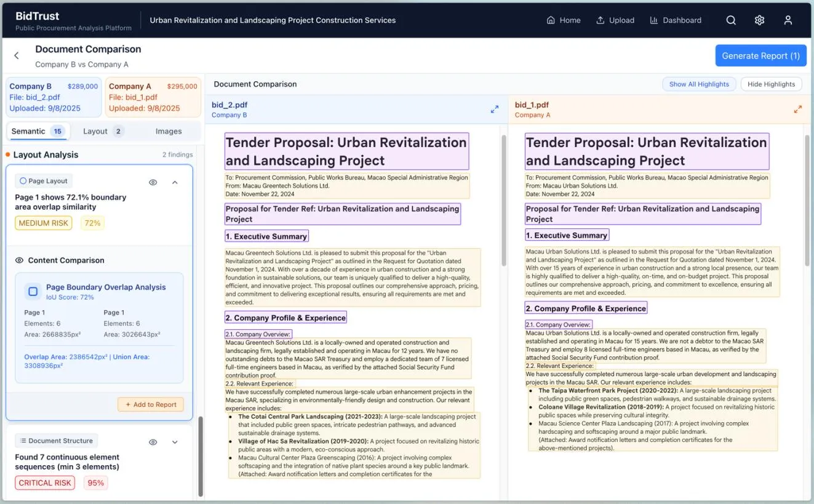Click the Dashboard chart icon
The image size is (814, 504).
654,20
